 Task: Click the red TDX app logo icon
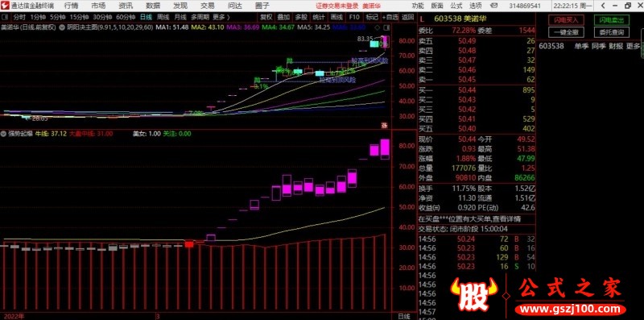pyautogui.click(x=5, y=6)
